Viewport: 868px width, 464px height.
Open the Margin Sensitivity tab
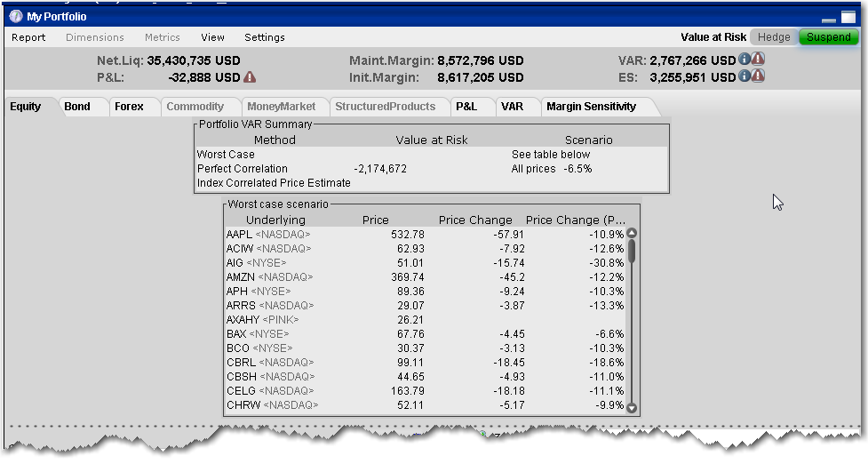point(591,107)
